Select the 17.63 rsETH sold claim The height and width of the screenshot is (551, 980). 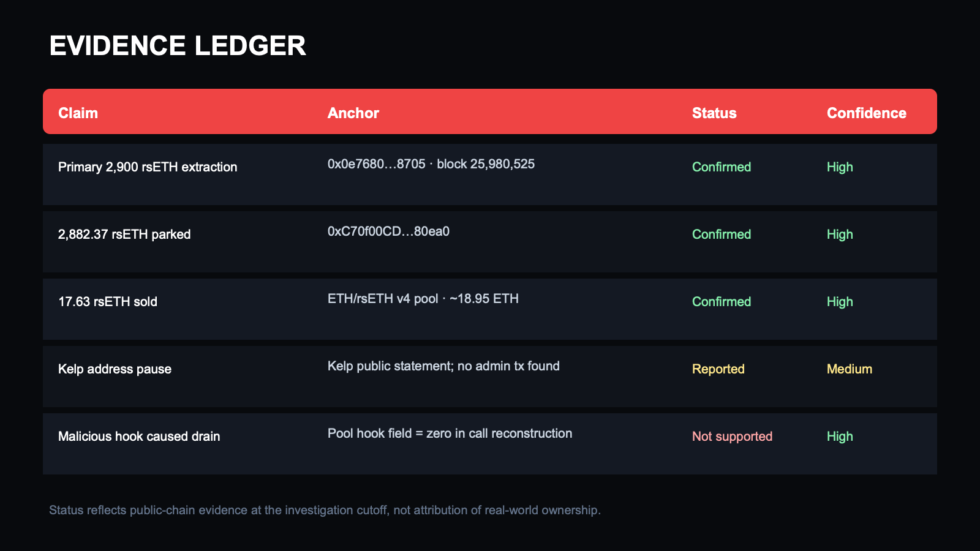click(108, 302)
